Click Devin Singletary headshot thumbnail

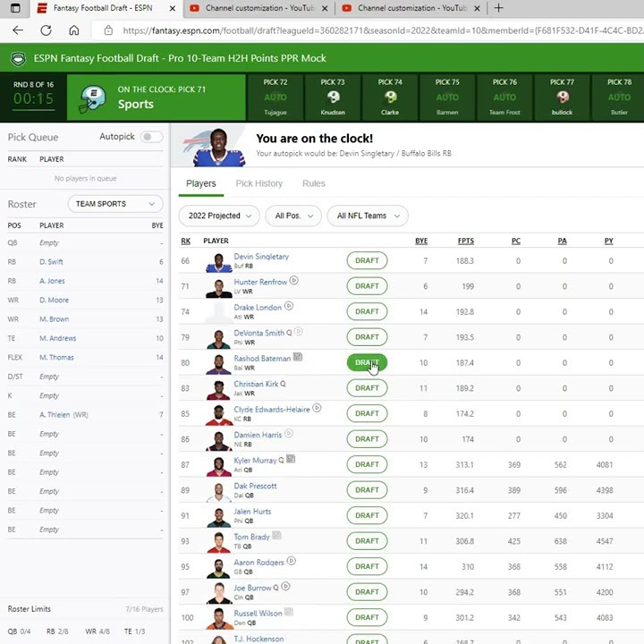coord(219,262)
